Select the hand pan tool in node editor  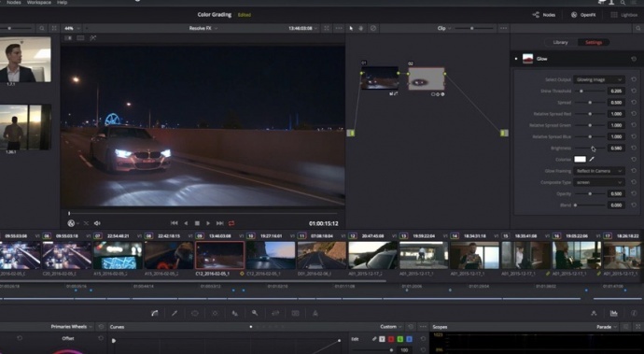coord(361,28)
